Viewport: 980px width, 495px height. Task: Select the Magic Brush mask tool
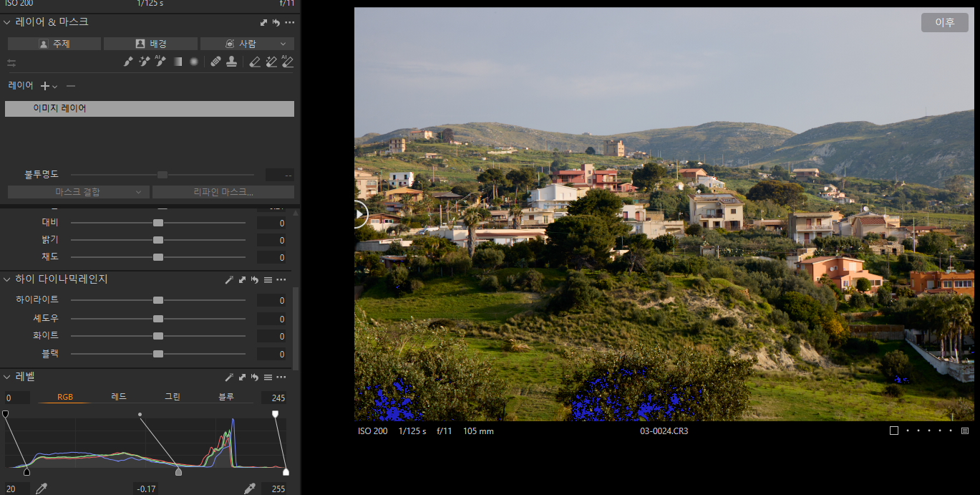pos(144,62)
